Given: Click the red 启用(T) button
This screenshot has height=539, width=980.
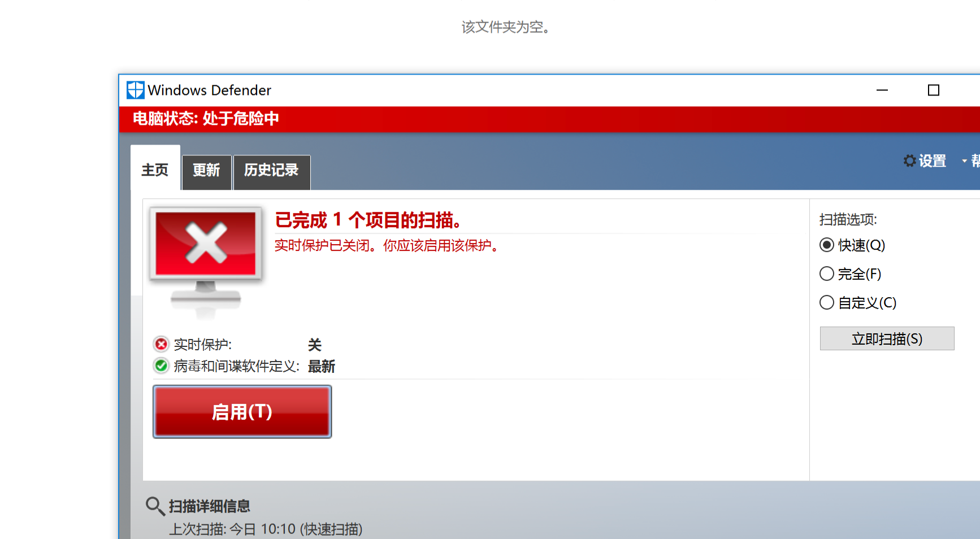Looking at the screenshot, I should click(x=242, y=412).
